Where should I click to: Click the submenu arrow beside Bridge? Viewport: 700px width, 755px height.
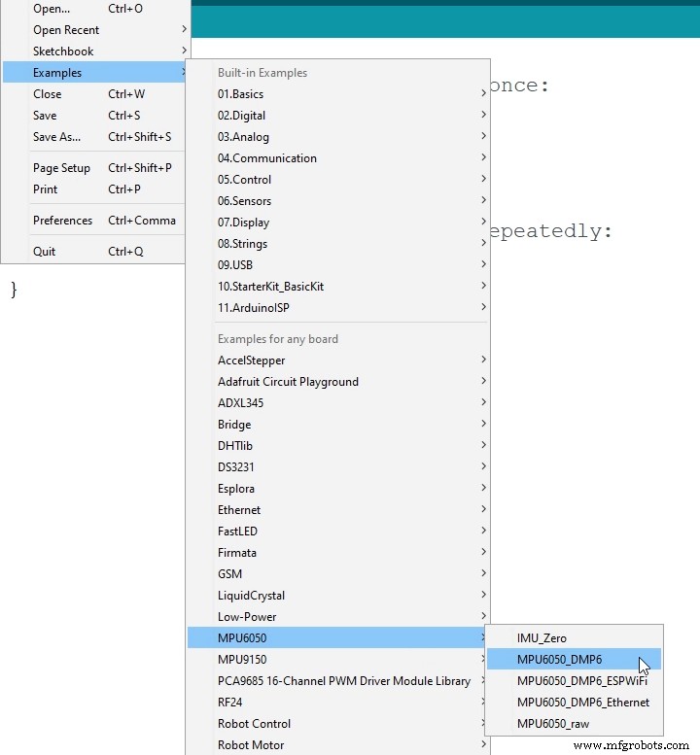[x=483, y=424]
